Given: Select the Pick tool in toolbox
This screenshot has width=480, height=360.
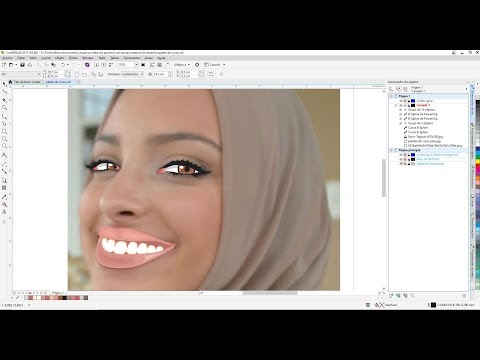Looking at the screenshot, I should [x=4, y=84].
